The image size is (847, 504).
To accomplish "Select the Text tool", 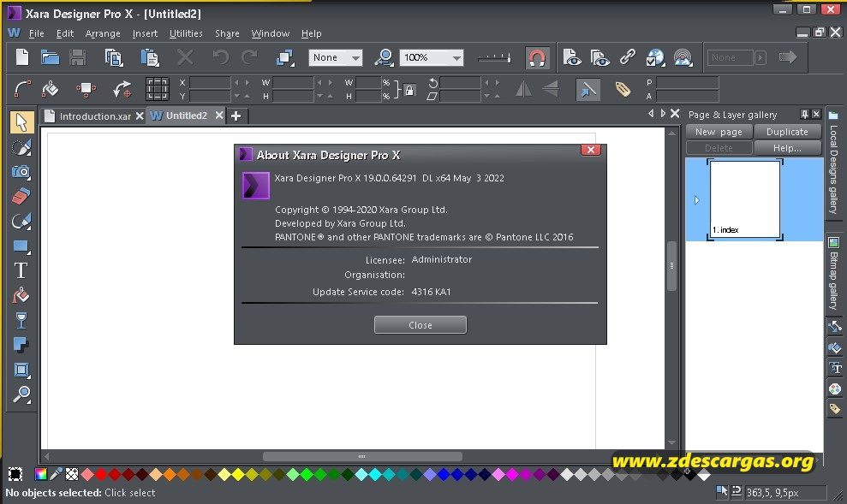I will click(x=21, y=270).
